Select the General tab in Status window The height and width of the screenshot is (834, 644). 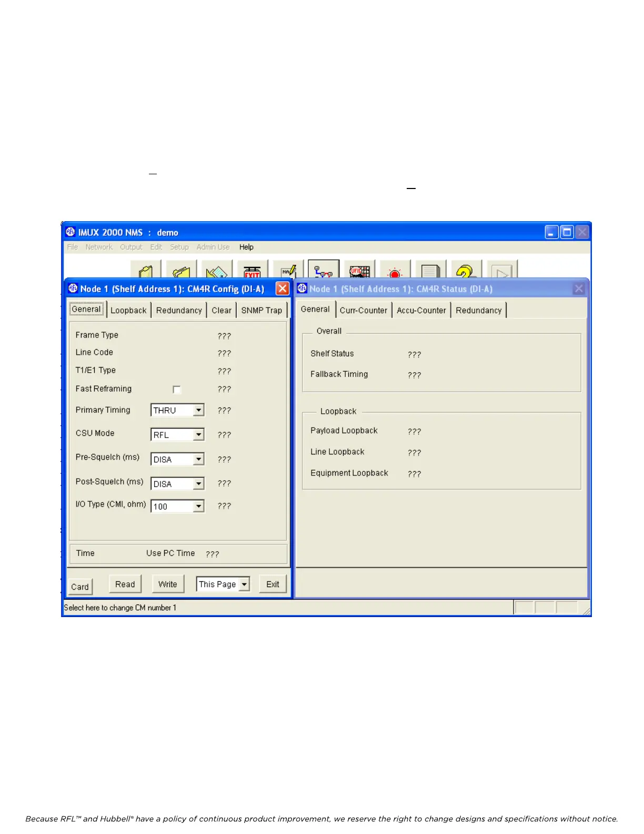pyautogui.click(x=316, y=309)
